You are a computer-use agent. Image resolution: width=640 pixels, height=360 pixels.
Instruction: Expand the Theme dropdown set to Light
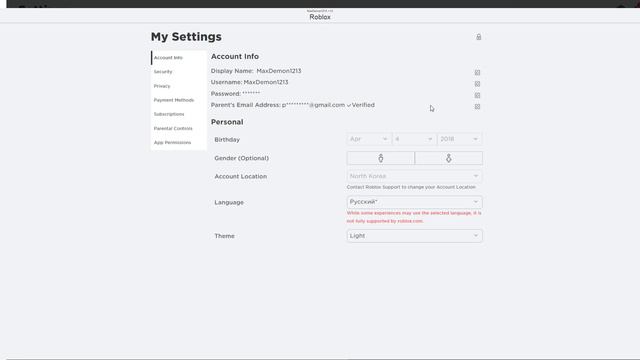coord(414,236)
